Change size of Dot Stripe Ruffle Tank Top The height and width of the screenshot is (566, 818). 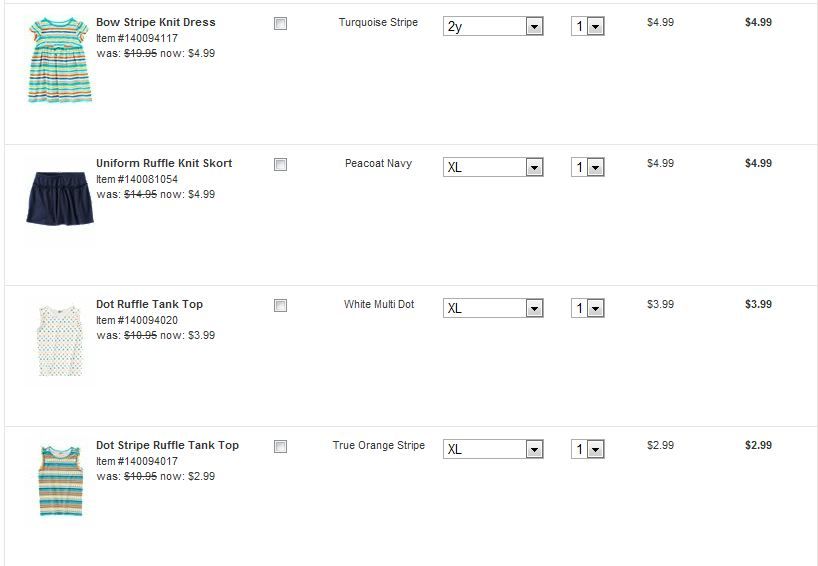(x=493, y=450)
